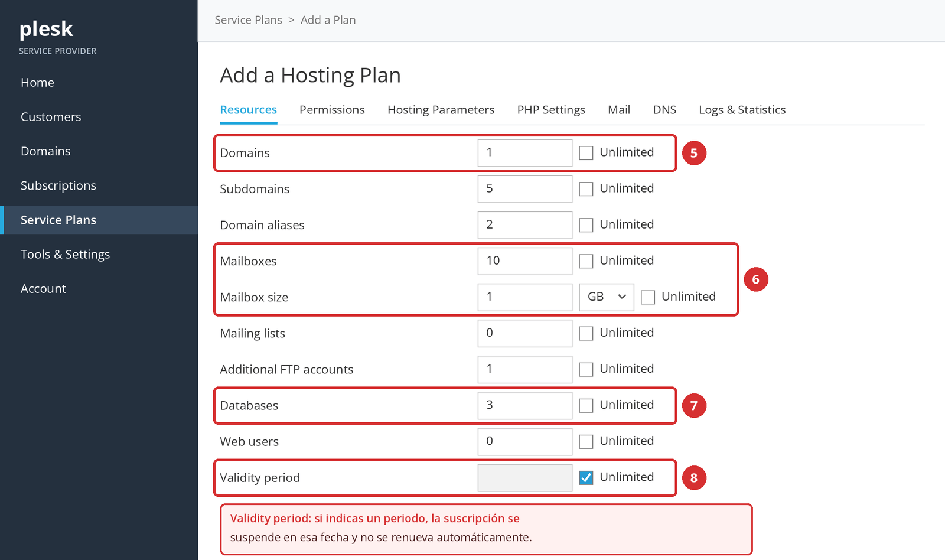Click the red number 5 badge

[x=694, y=153]
